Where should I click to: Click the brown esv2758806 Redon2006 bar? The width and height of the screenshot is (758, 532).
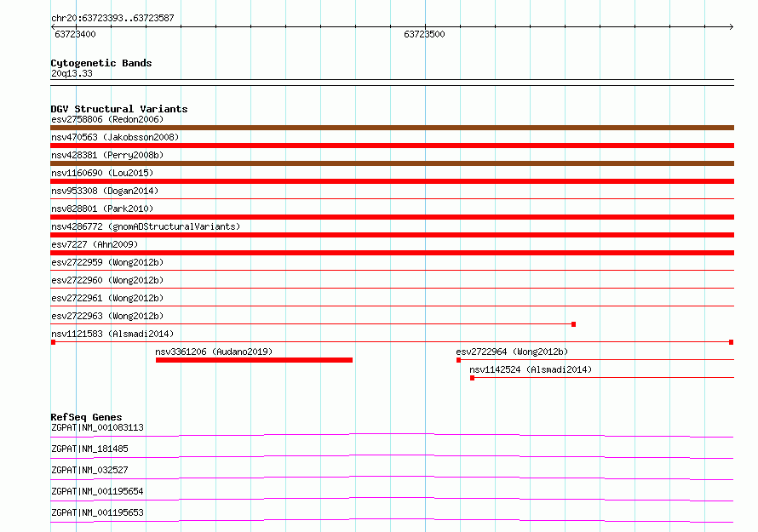[x=392, y=128]
